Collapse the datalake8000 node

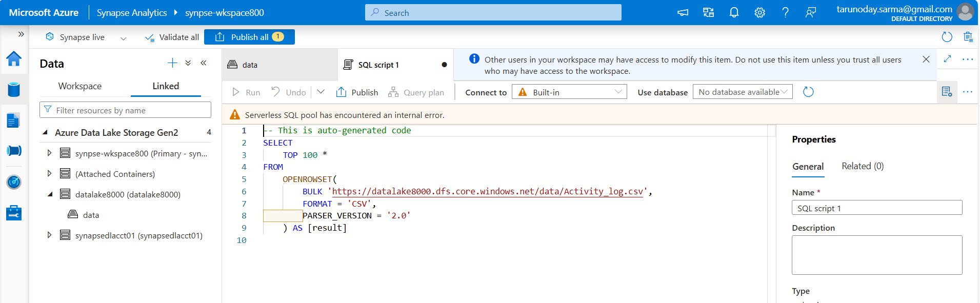pyautogui.click(x=50, y=194)
